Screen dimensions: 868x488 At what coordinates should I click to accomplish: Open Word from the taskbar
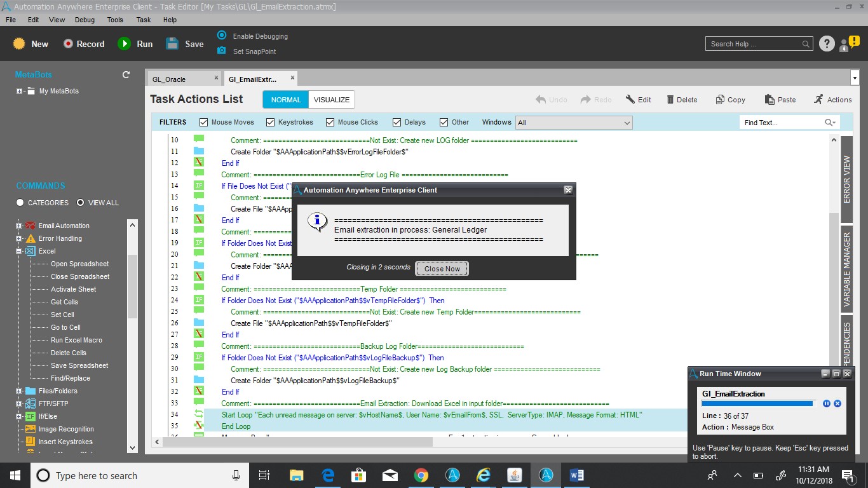[x=577, y=475]
